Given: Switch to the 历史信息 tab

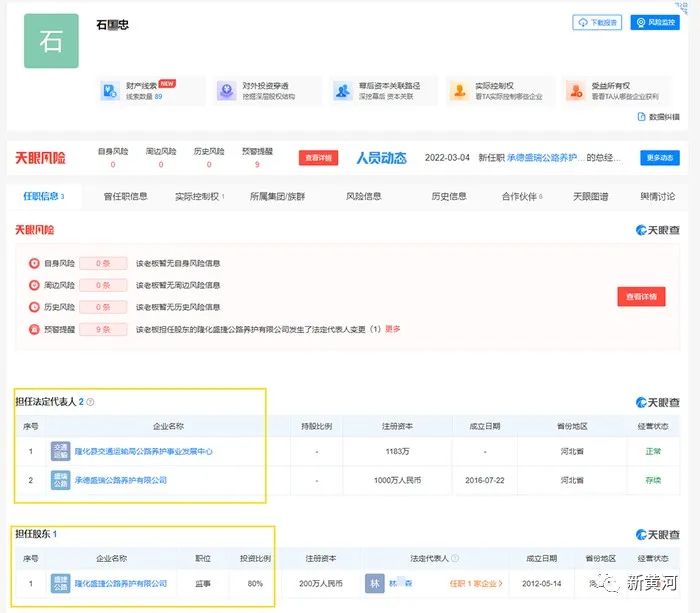Looking at the screenshot, I should point(449,196).
